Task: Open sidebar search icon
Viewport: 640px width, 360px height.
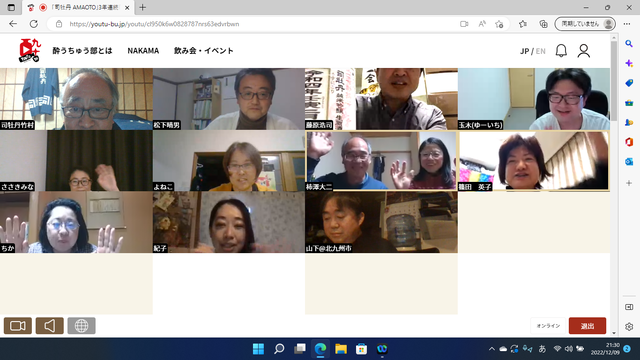Action: (629, 43)
